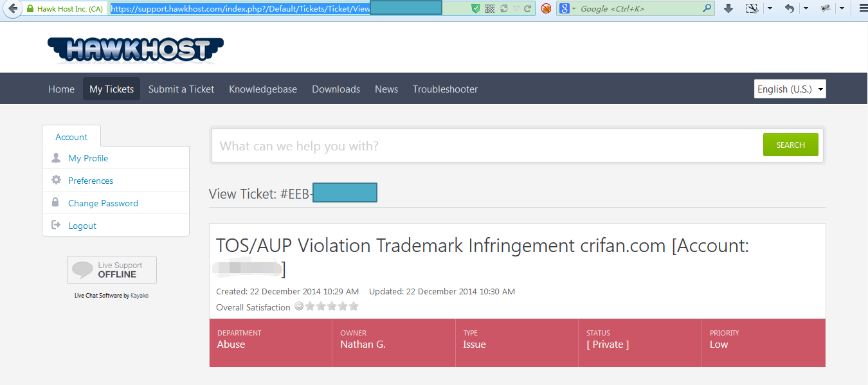The width and height of the screenshot is (868, 385).
Task: Clear rating with the gray minus circle
Action: tap(299, 307)
